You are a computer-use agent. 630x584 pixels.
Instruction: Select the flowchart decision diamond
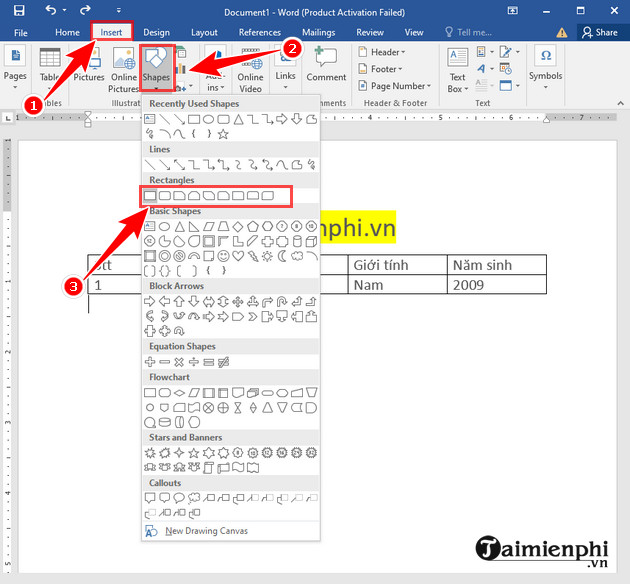179,392
